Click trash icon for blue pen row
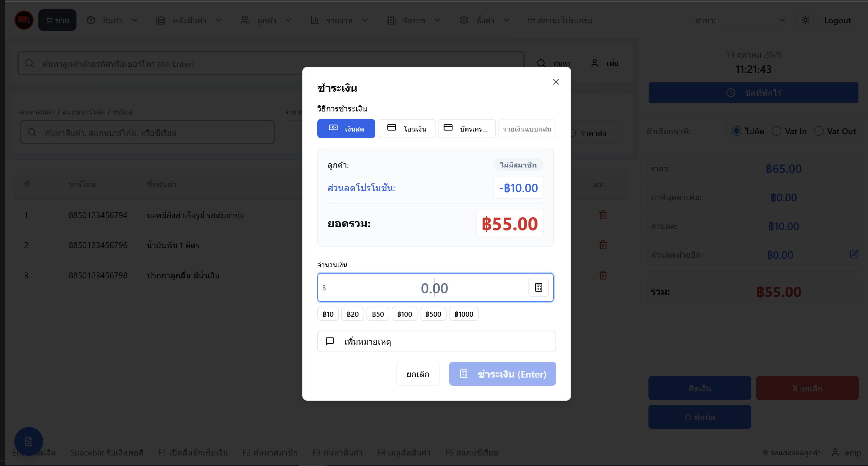 603,275
